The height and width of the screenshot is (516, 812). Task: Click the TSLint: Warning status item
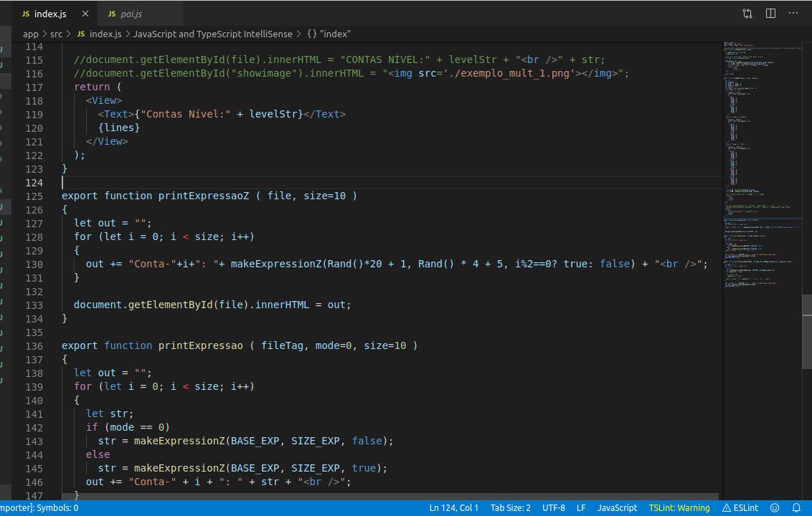[x=679, y=507]
